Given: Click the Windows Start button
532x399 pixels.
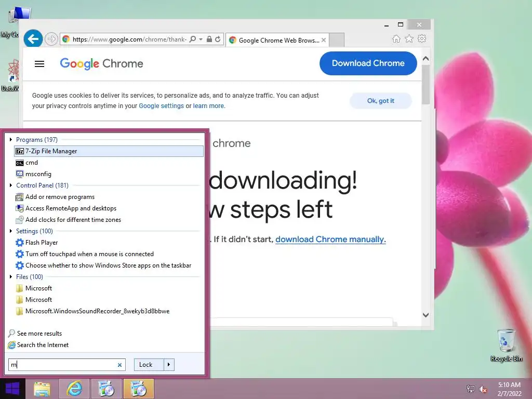Looking at the screenshot, I should point(12,389).
